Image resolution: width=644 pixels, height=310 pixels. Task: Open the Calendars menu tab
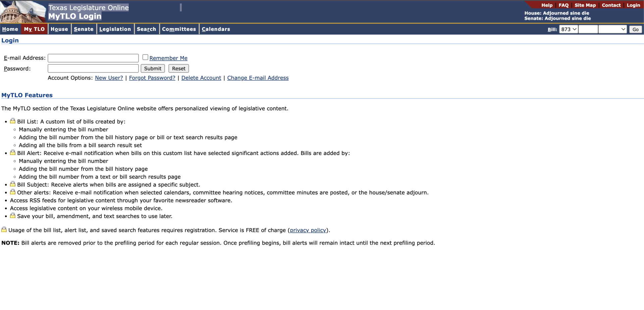point(216,29)
